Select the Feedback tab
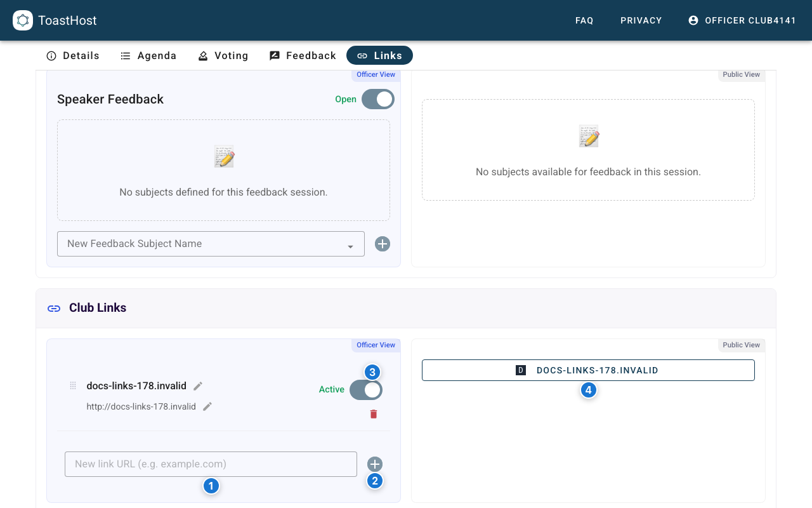 [303, 56]
